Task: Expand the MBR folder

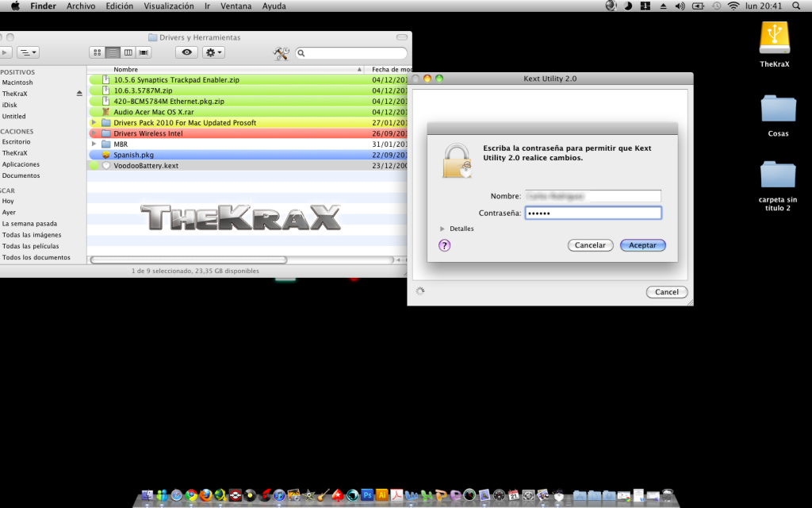Action: pyautogui.click(x=94, y=144)
